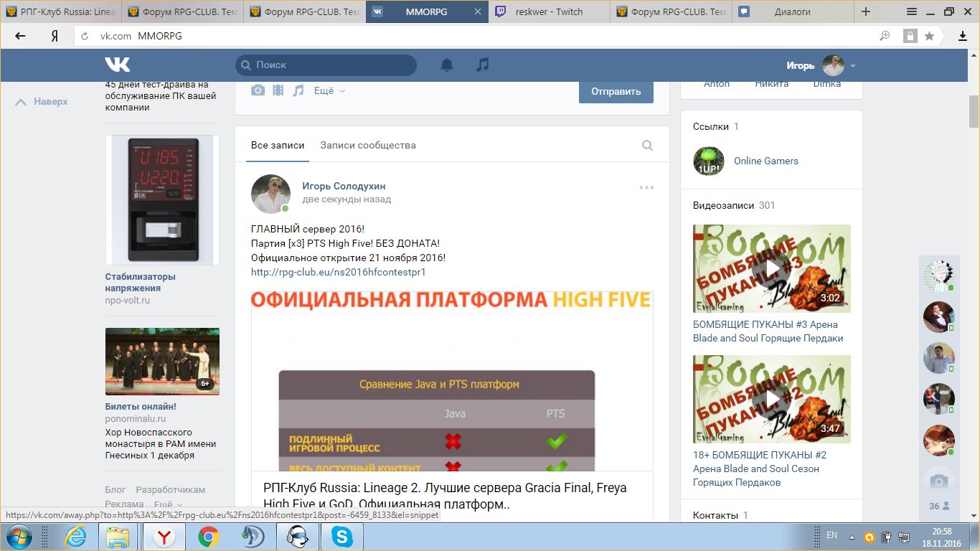The height and width of the screenshot is (551, 980).
Task: Click the VK logo in header
Action: 118,65
